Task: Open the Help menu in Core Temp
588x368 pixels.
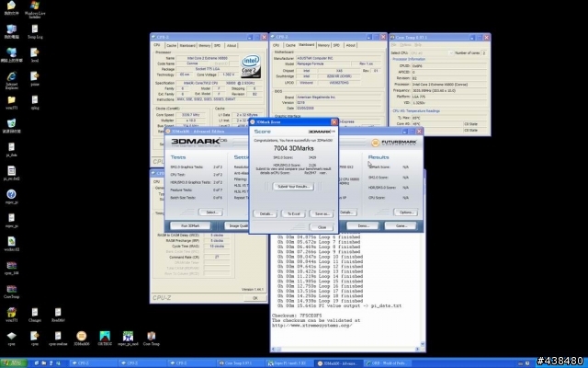Action: (418, 45)
